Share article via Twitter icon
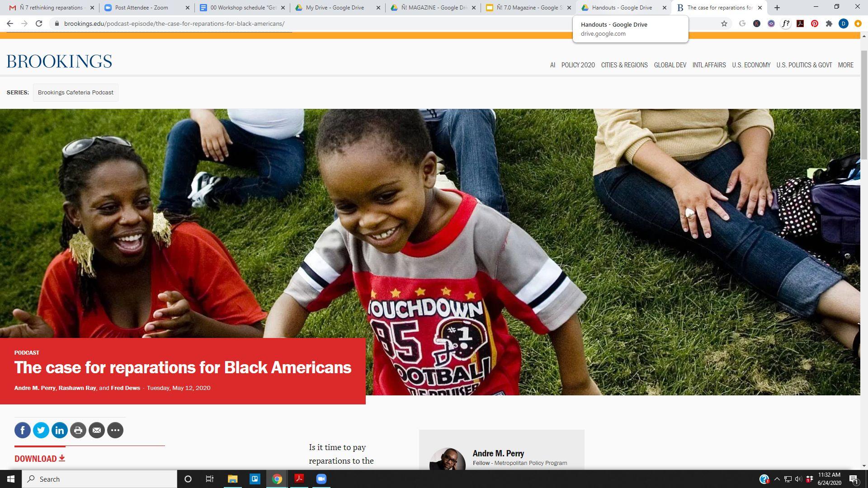 [41, 430]
